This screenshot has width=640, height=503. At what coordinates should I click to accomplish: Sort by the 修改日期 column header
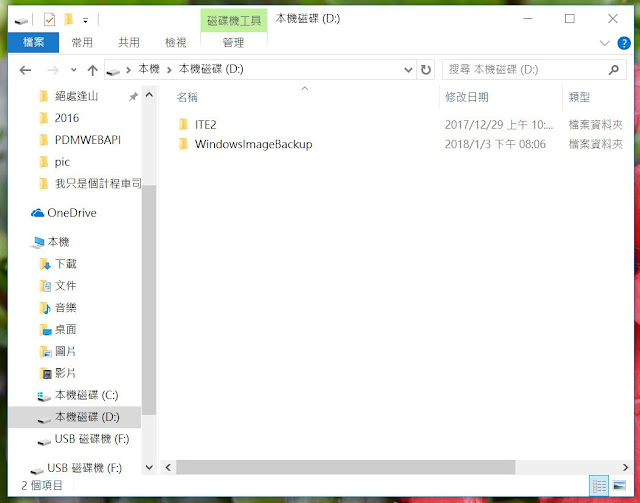pos(467,98)
